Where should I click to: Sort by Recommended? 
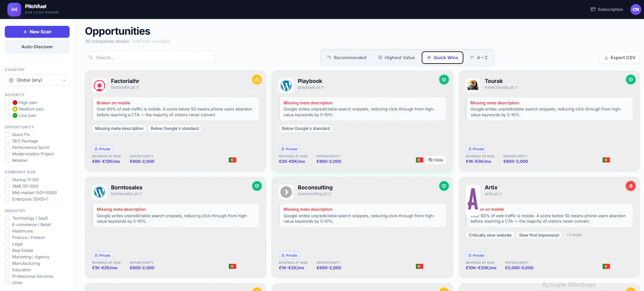tap(347, 57)
